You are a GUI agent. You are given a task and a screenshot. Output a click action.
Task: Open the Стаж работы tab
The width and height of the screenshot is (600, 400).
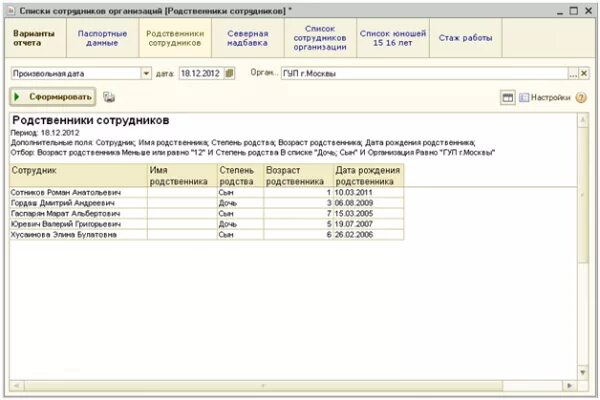[466, 38]
